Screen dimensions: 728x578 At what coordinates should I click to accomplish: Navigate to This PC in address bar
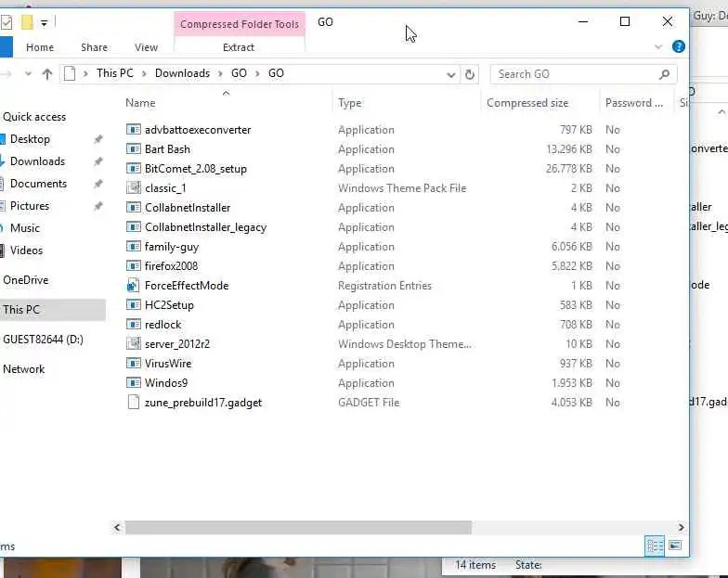115,73
